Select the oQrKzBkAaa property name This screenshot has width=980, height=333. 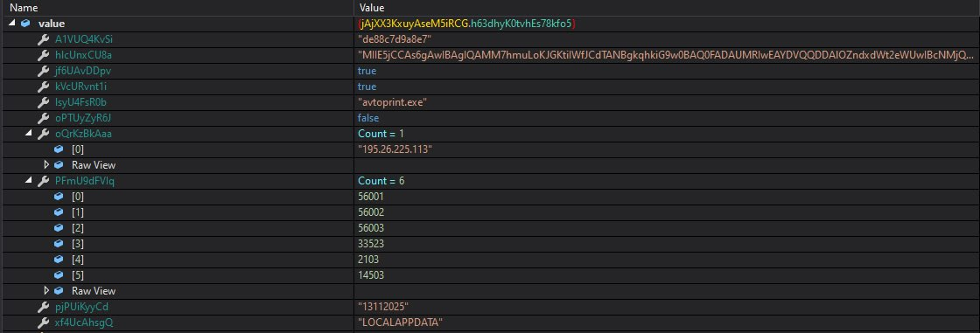point(84,134)
